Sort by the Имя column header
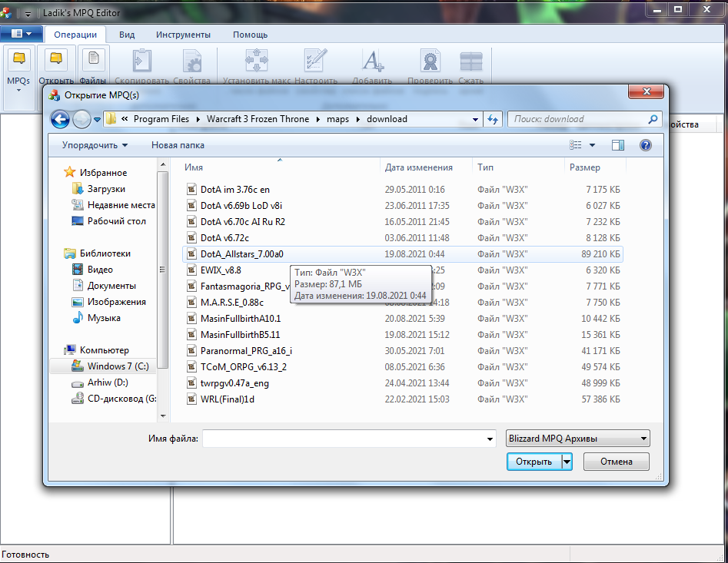The image size is (728, 563). coord(280,167)
